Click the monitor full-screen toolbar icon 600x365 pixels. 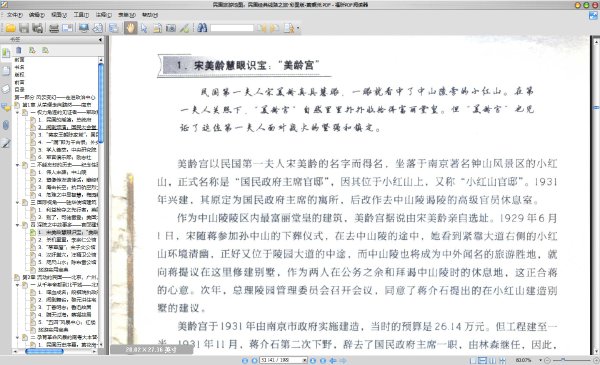(x=84, y=28)
